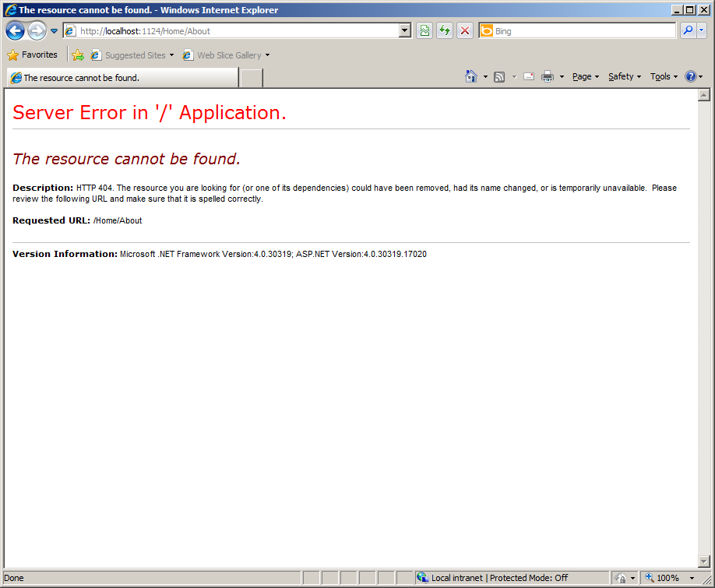Click the Version Information line

click(x=220, y=254)
